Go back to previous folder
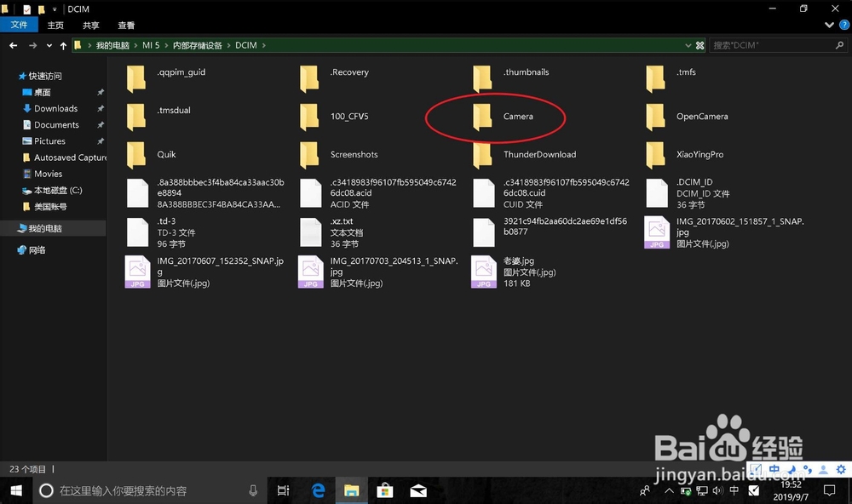 pyautogui.click(x=13, y=46)
